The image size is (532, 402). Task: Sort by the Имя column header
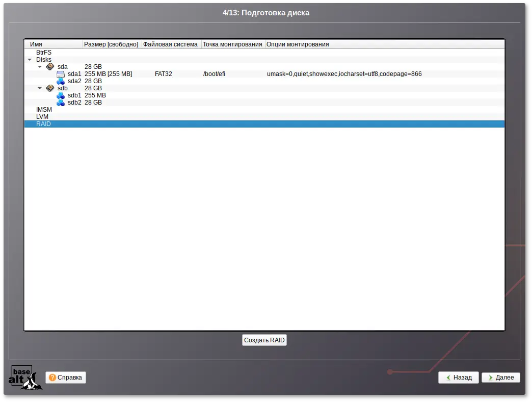point(54,44)
